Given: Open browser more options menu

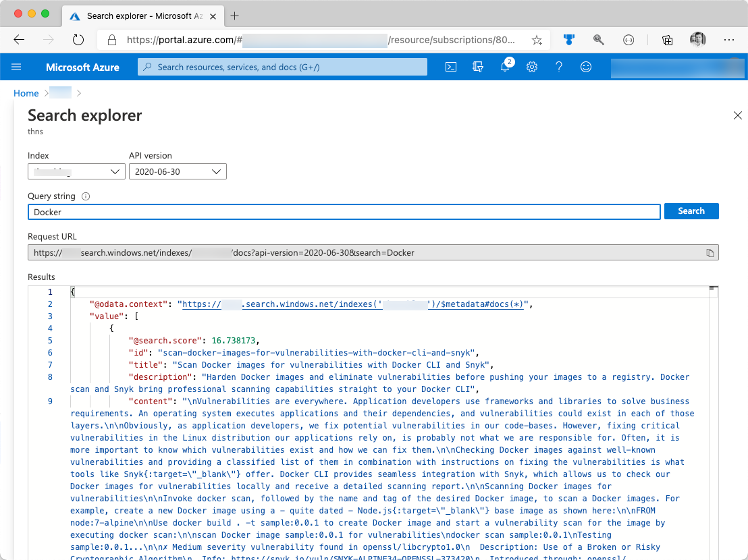Looking at the screenshot, I should (x=728, y=40).
